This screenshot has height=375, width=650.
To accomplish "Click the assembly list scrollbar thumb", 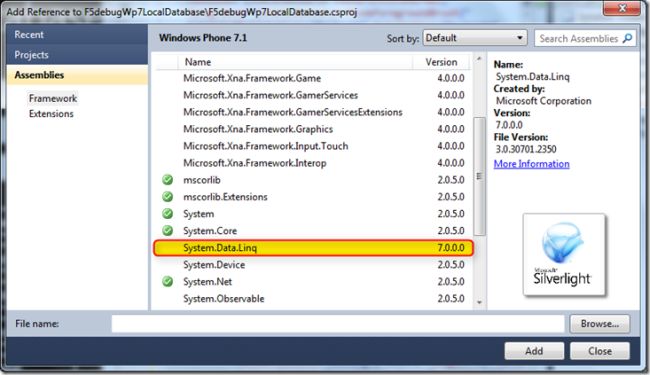I will click(479, 177).
